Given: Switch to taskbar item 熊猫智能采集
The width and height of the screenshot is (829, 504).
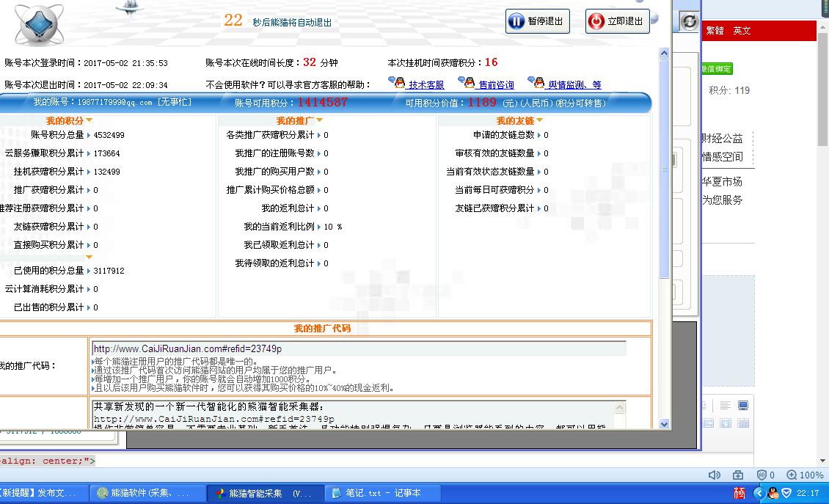Looking at the screenshot, I should [x=264, y=493].
